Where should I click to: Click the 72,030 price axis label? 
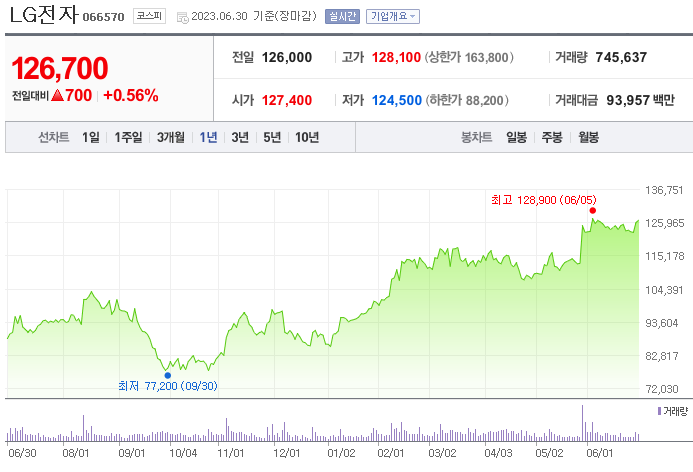pyautogui.click(x=662, y=389)
